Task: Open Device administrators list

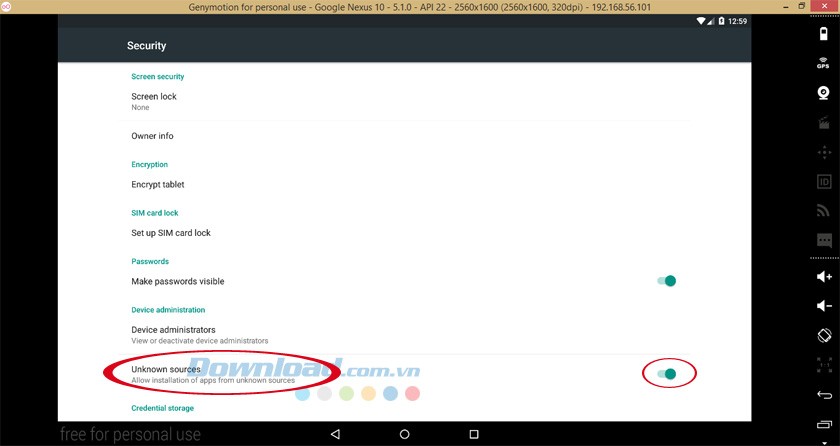Action: tap(173, 334)
